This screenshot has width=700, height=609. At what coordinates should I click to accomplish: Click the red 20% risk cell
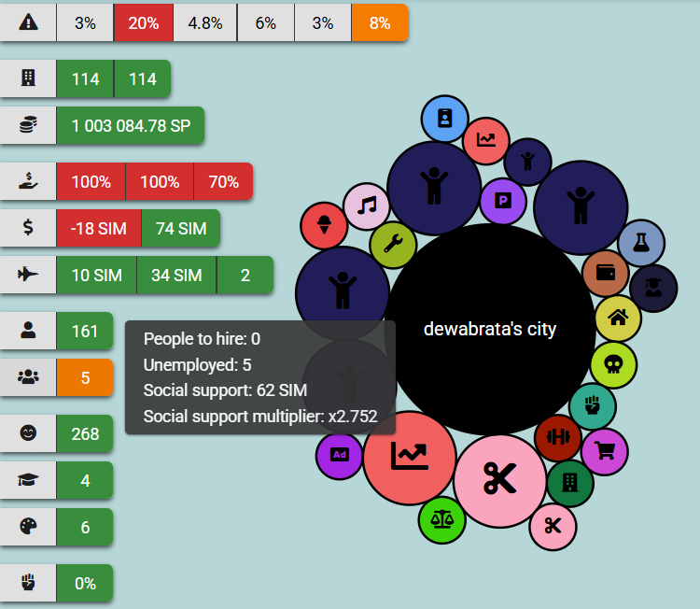click(x=144, y=22)
